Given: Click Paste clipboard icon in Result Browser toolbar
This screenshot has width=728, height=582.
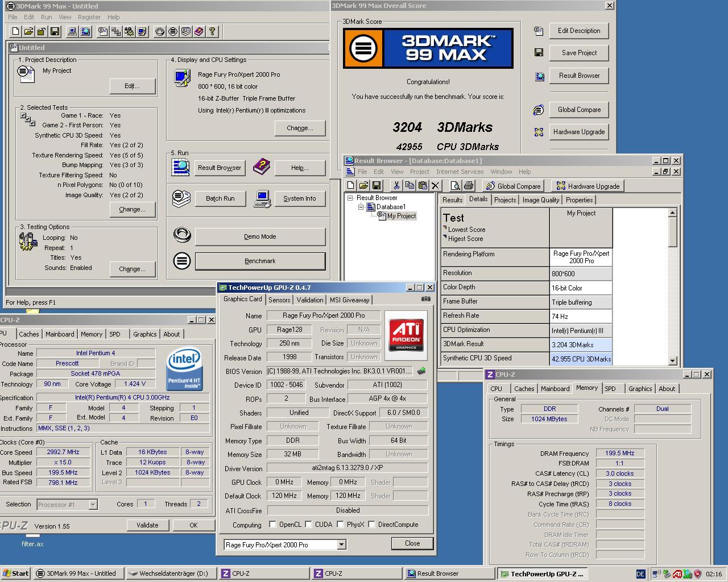Looking at the screenshot, I should pyautogui.click(x=422, y=186).
